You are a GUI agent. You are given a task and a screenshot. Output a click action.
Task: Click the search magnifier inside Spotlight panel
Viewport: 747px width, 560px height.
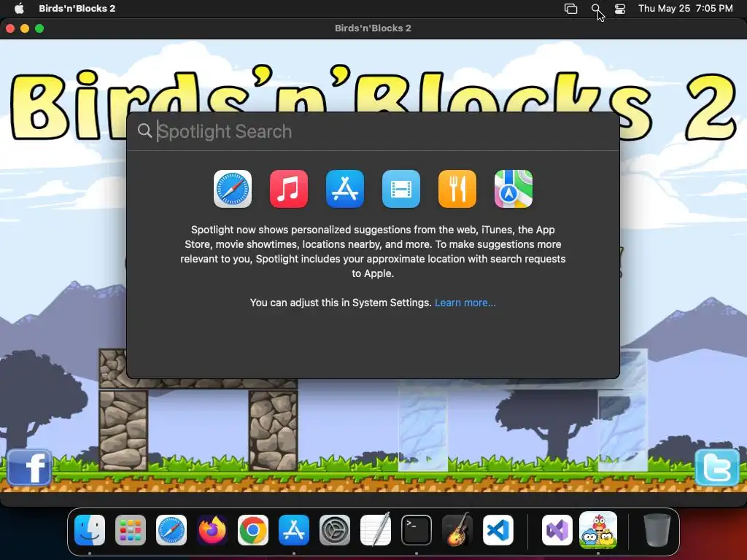pos(144,131)
